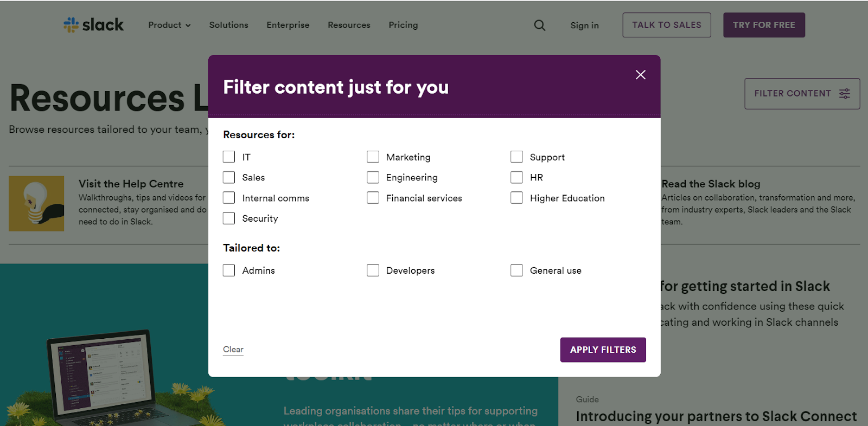Open the search magnifier icon
The image size is (868, 426).
point(540,25)
